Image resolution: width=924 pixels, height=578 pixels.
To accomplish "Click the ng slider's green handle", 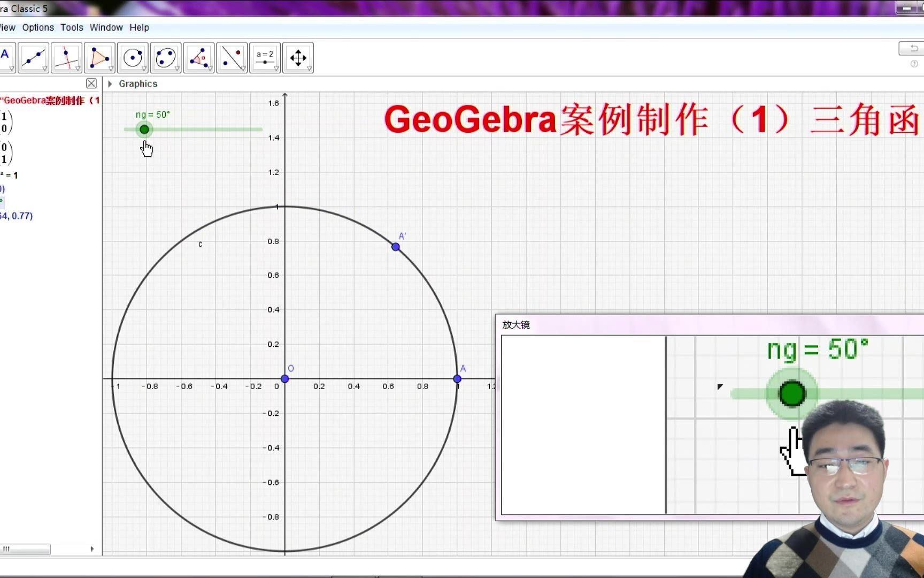I will (144, 130).
